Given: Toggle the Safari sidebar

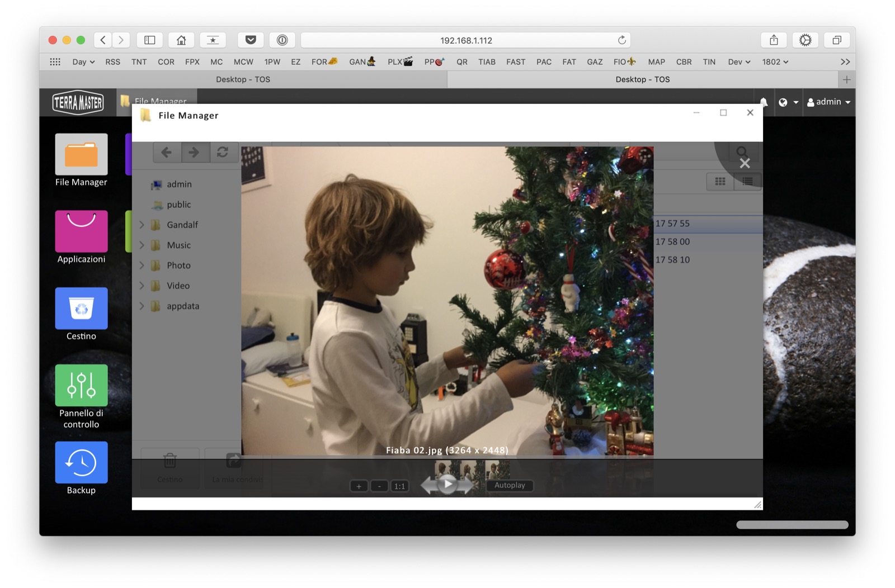Looking at the screenshot, I should (150, 40).
